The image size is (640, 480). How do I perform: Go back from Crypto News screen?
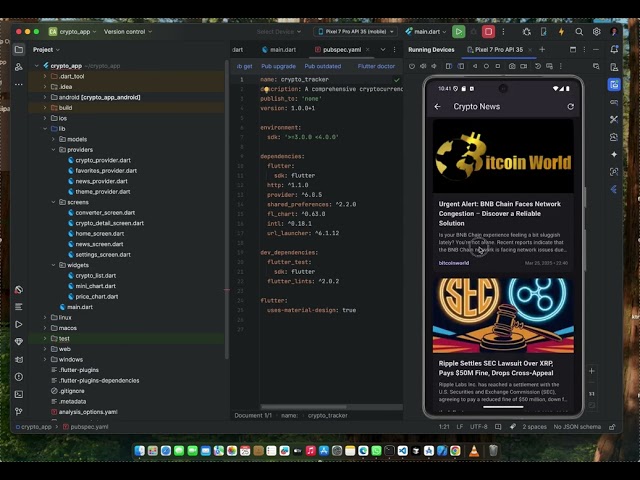(438, 107)
